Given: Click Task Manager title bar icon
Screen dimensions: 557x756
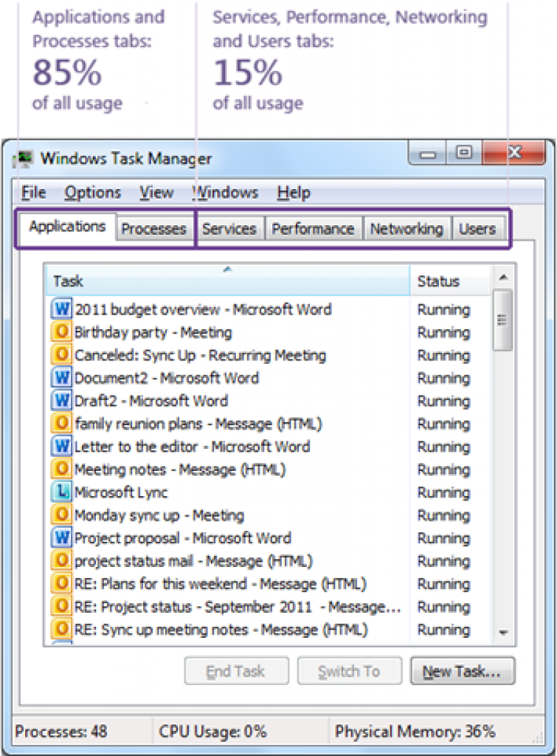Looking at the screenshot, I should coord(23,158).
